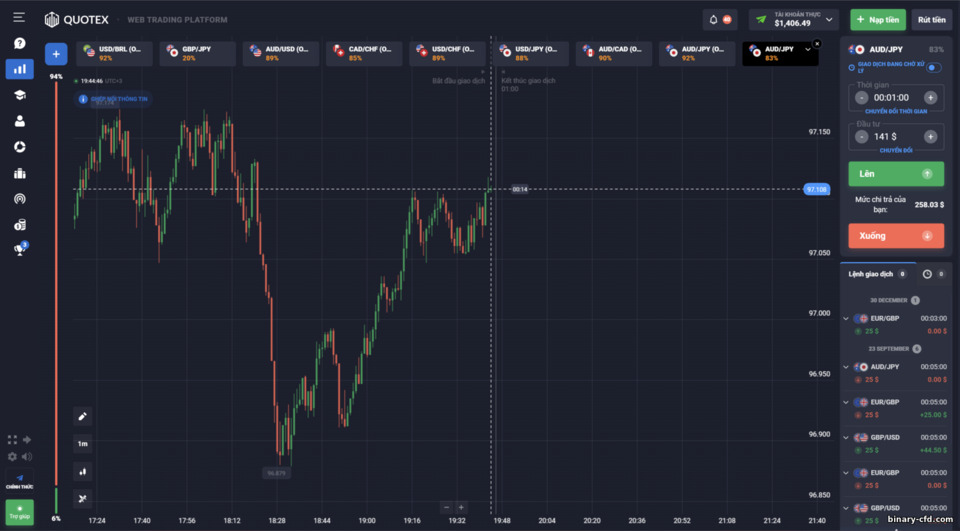Open the account profile sidebar icon
This screenshot has height=531, width=960.
point(20,121)
